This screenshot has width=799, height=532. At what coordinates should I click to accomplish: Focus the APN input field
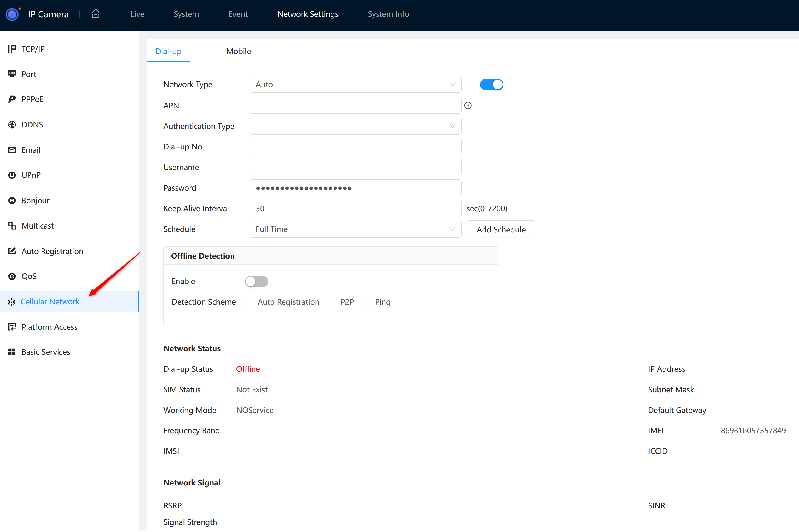tap(355, 106)
